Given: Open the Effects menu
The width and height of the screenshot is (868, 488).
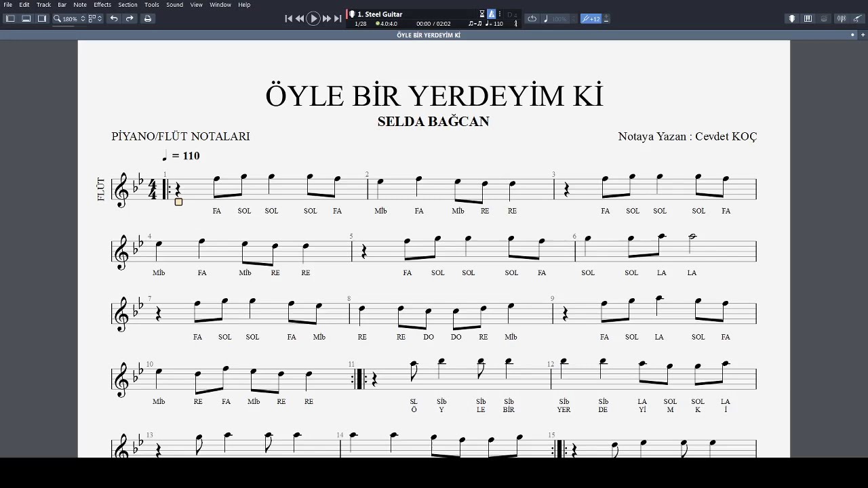Looking at the screenshot, I should click(x=102, y=5).
